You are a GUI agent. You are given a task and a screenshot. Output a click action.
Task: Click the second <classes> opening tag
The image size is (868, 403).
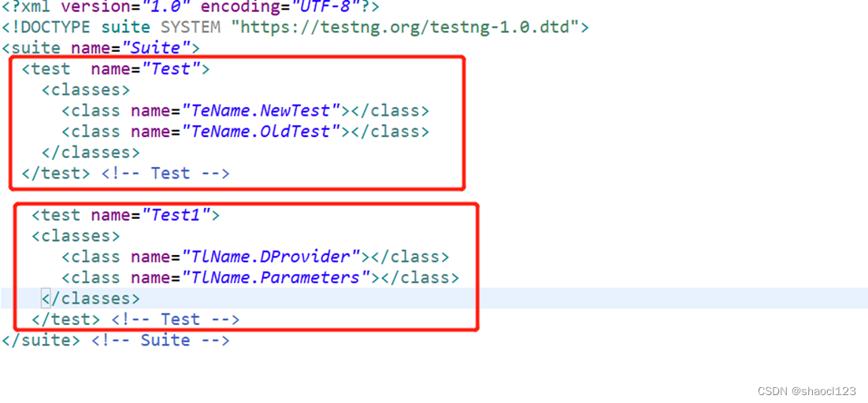click(76, 236)
